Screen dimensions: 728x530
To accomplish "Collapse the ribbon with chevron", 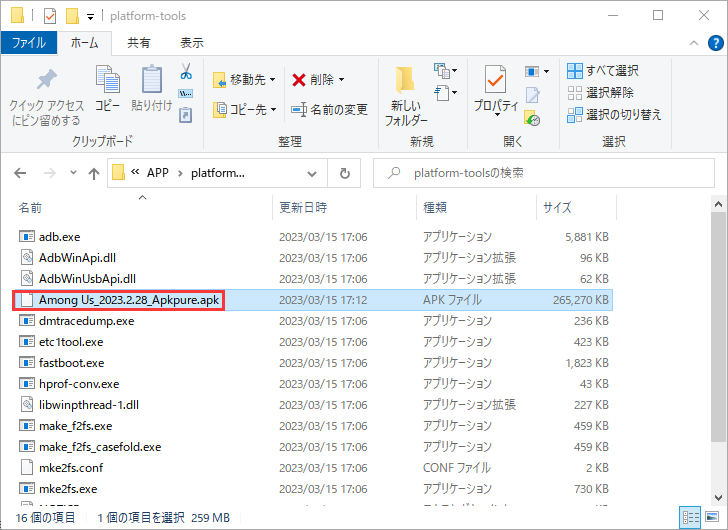I will pyautogui.click(x=694, y=43).
